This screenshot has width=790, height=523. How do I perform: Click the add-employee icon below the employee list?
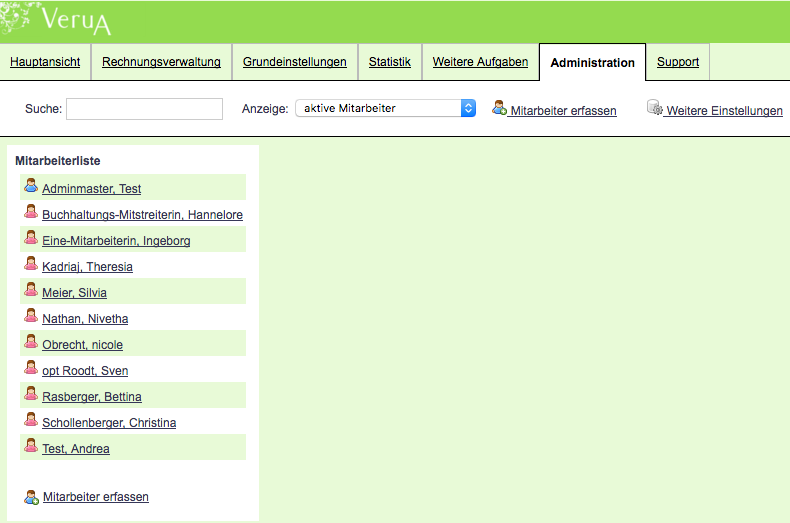32,495
